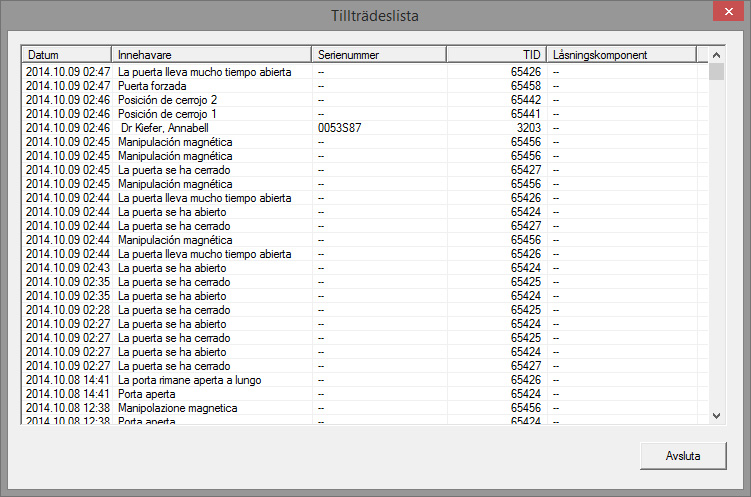Select the Manipolazione magnetica entry
Viewport: 751px width, 497px height.
click(177, 408)
